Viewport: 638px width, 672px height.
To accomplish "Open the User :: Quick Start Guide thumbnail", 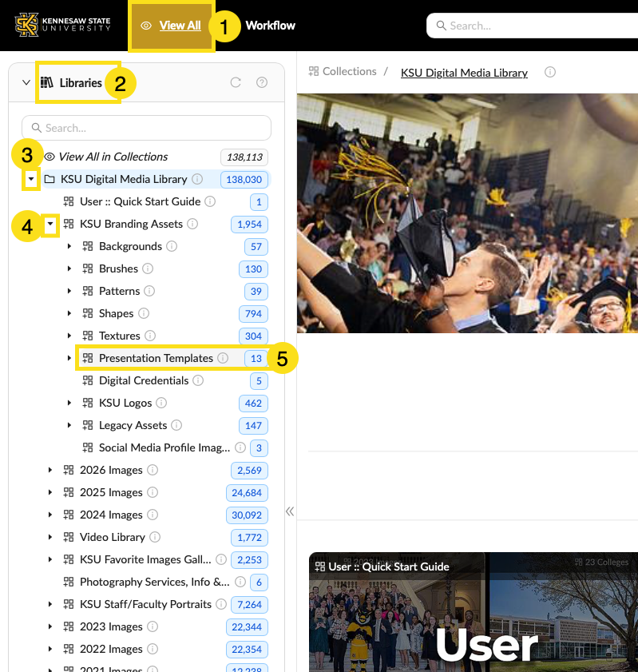I will pyautogui.click(x=474, y=612).
